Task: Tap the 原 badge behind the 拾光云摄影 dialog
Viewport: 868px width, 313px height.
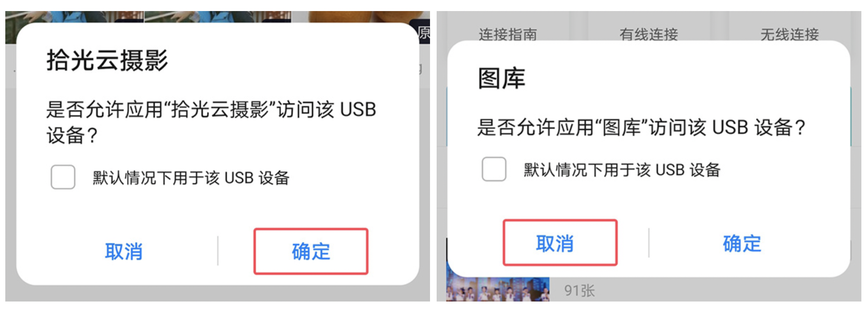Action: point(424,32)
